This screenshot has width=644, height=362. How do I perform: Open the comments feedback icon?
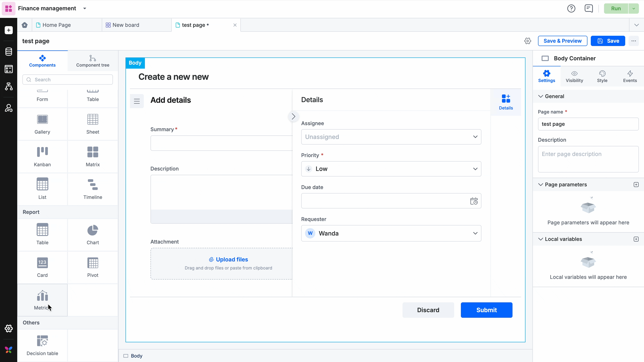589,8
